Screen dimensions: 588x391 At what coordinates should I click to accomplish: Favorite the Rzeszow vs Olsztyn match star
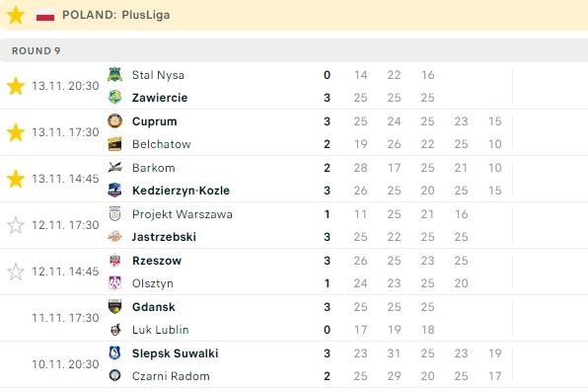pos(16,272)
